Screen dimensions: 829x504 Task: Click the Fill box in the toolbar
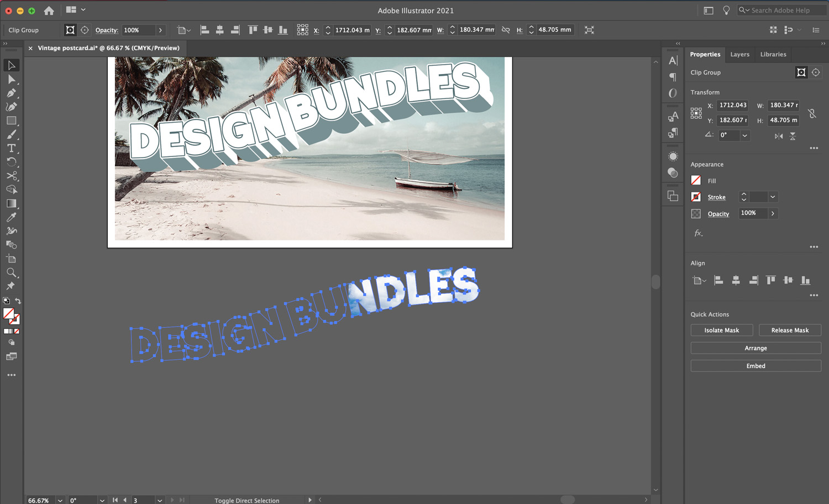tap(8, 314)
